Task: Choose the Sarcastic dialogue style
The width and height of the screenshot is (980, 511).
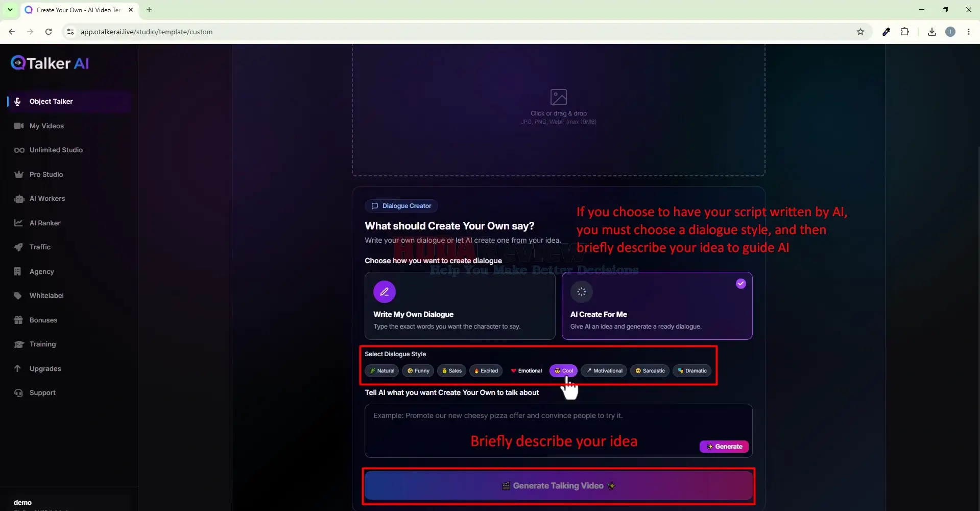Action: click(x=650, y=371)
